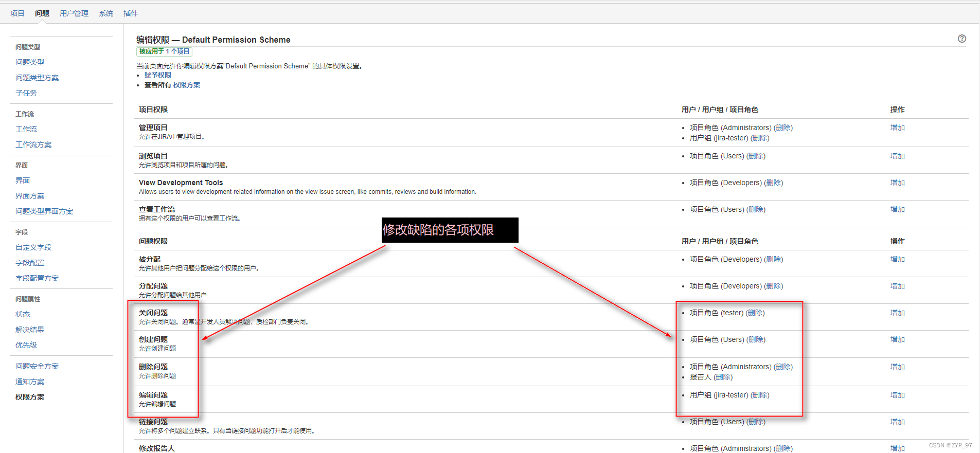Click 增加 for 编辑问题 permission
980x453 pixels.
point(897,395)
